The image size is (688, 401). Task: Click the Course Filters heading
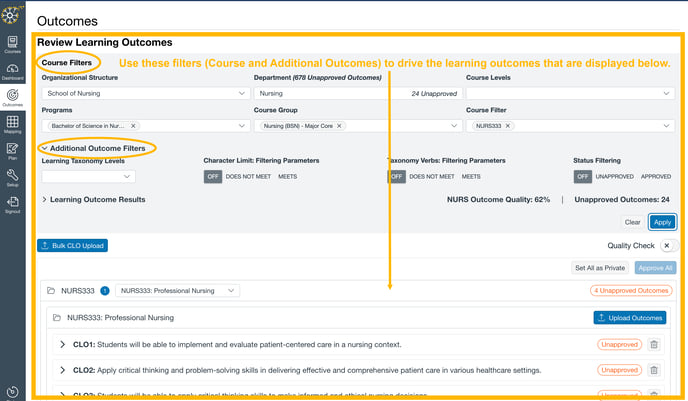click(x=67, y=63)
